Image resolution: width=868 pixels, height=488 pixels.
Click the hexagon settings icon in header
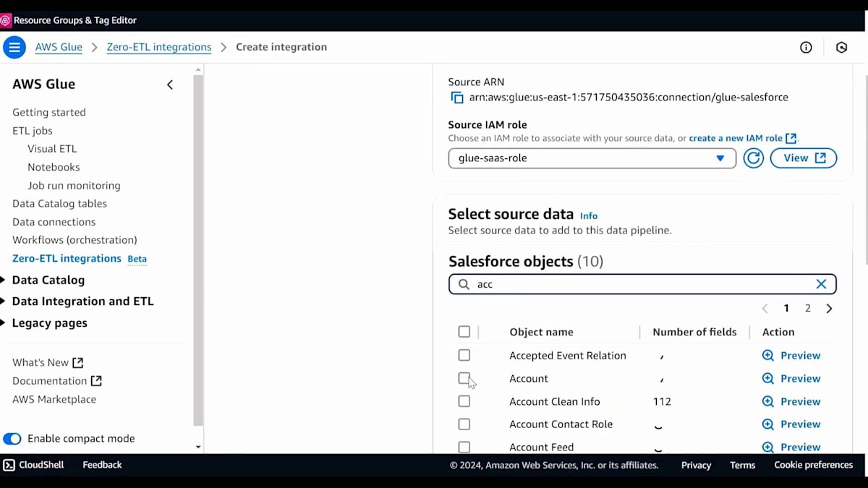(x=841, y=47)
